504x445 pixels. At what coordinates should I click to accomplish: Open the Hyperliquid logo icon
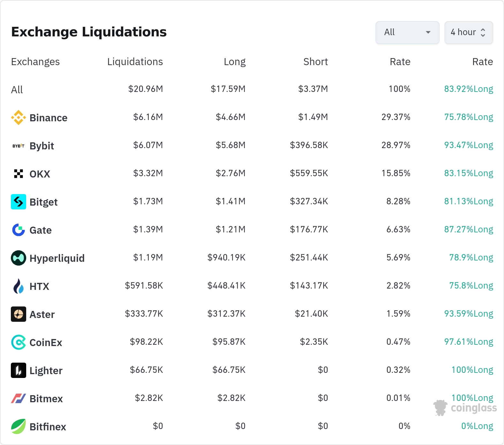19,258
